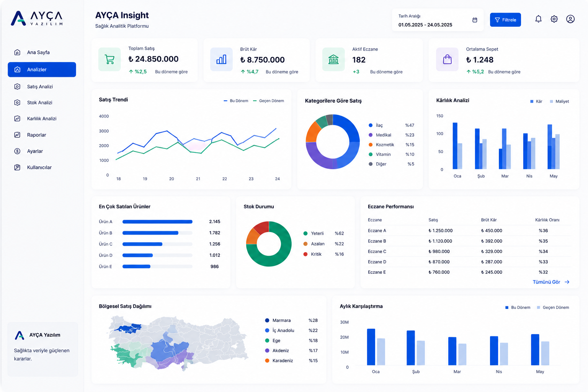Screen dimensions: 588x392
Task: Toggle Geçen Dönem series in Satış Trendi legend
Action: [x=269, y=101]
